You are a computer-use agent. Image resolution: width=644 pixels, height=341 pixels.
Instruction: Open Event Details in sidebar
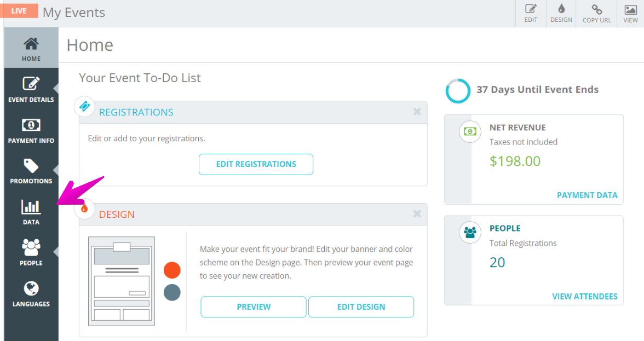(x=31, y=89)
